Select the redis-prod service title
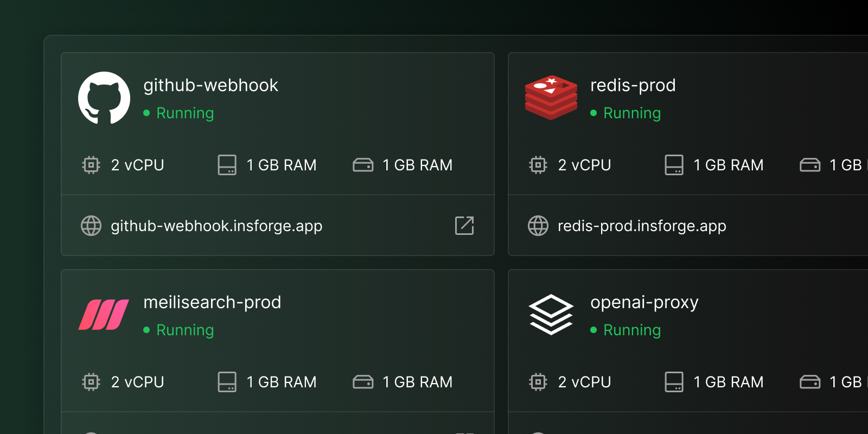 633,85
